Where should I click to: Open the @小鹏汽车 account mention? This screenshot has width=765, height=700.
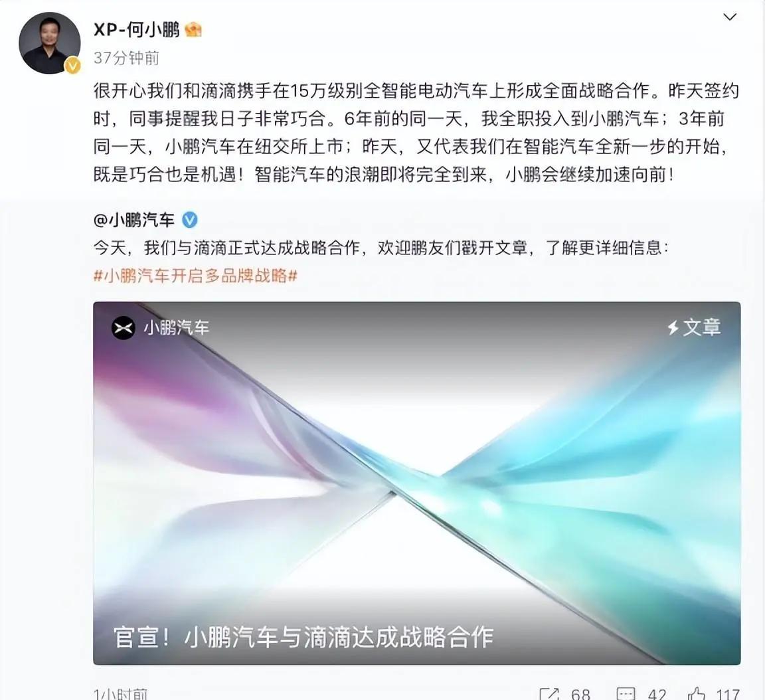(133, 220)
